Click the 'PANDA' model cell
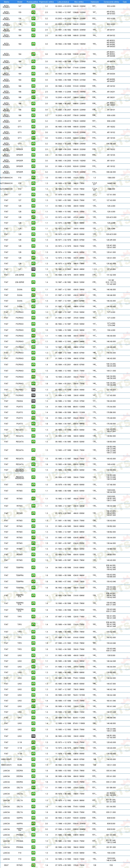Viewport: 130px width, 868px height. (x=20, y=401)
